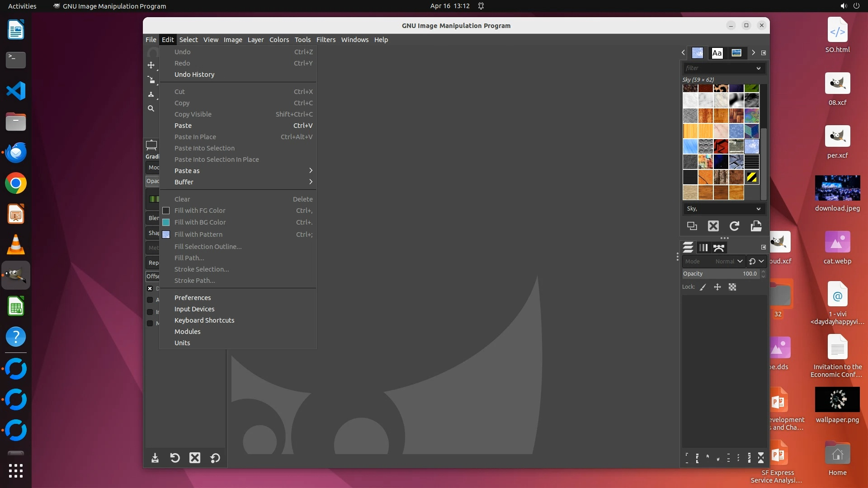The image size is (868, 488).
Task: Open the Filters menu
Action: pos(325,40)
